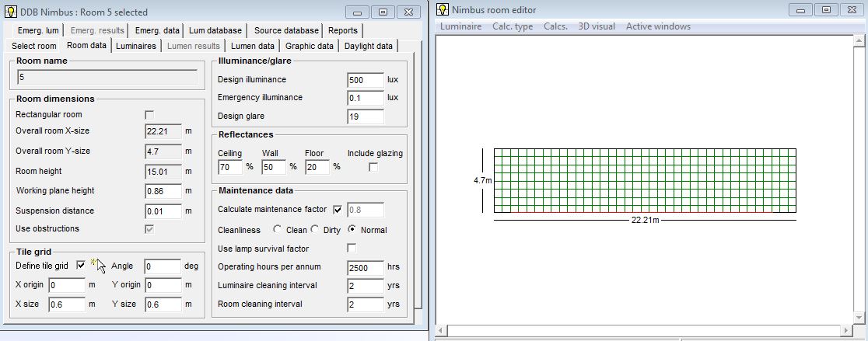Open the Calcs. menu

click(555, 26)
